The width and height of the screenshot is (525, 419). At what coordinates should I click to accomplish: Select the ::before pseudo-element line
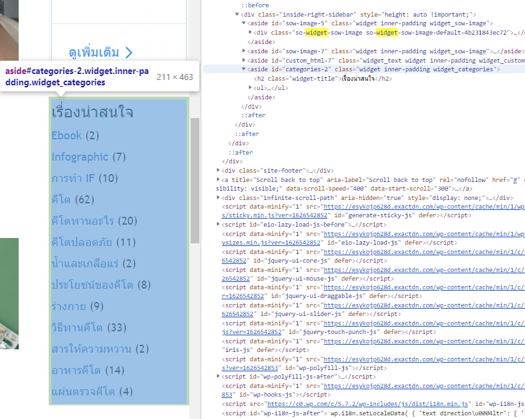point(255,5)
